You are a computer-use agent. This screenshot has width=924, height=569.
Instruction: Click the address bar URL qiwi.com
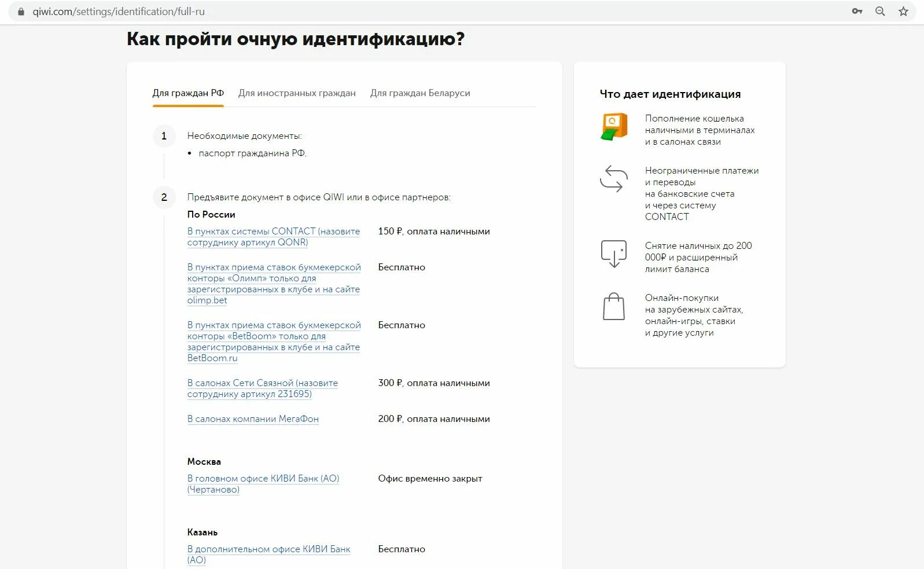tap(119, 12)
